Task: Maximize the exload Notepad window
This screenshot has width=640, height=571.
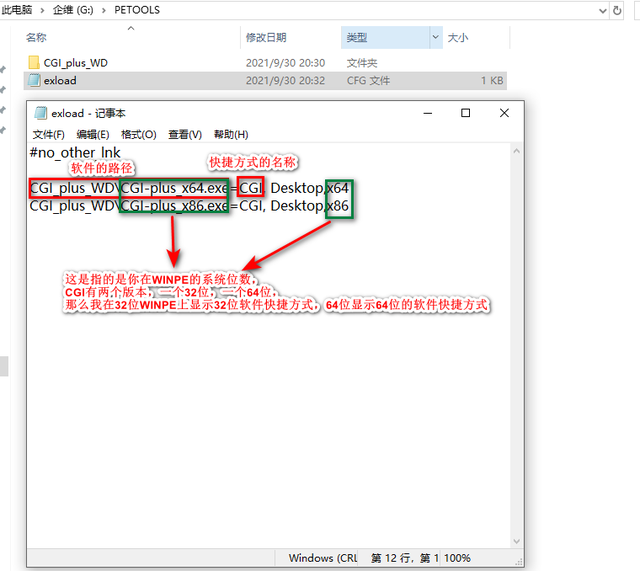Action: (465, 113)
